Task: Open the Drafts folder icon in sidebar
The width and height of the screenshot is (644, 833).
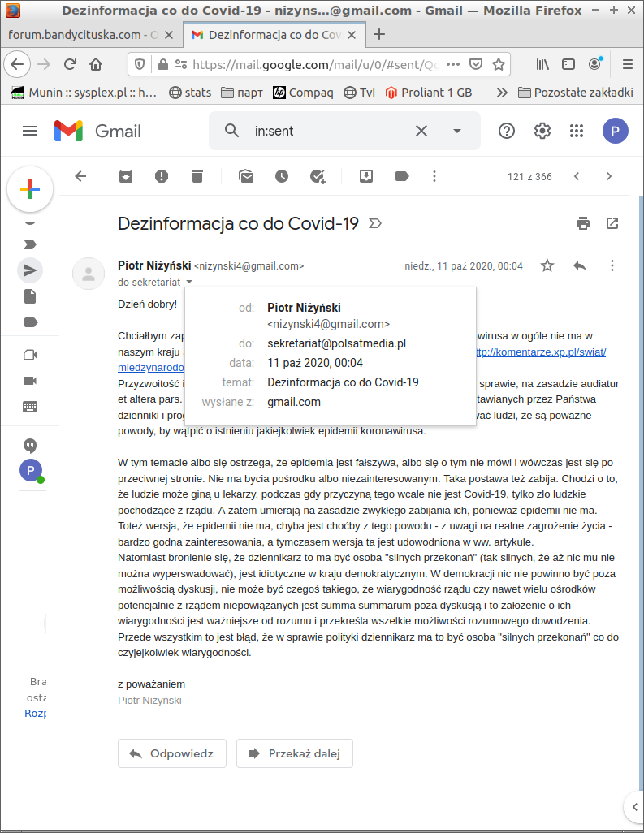Action: (x=30, y=296)
